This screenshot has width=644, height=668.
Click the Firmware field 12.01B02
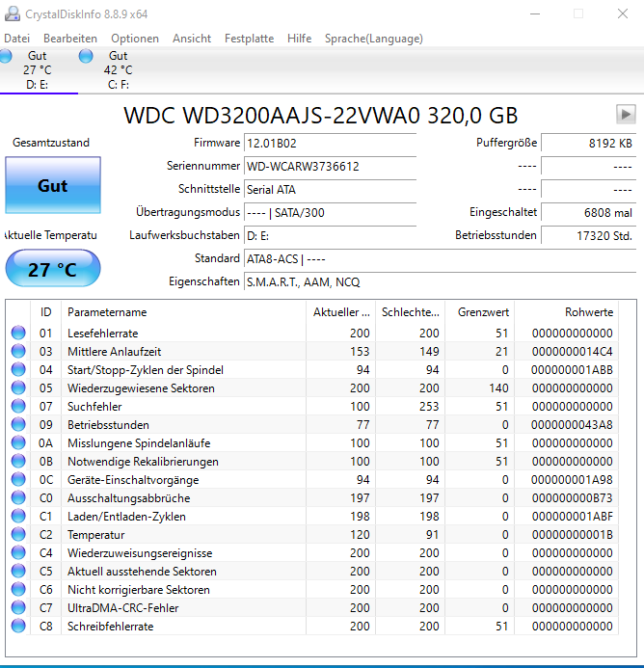(x=331, y=143)
